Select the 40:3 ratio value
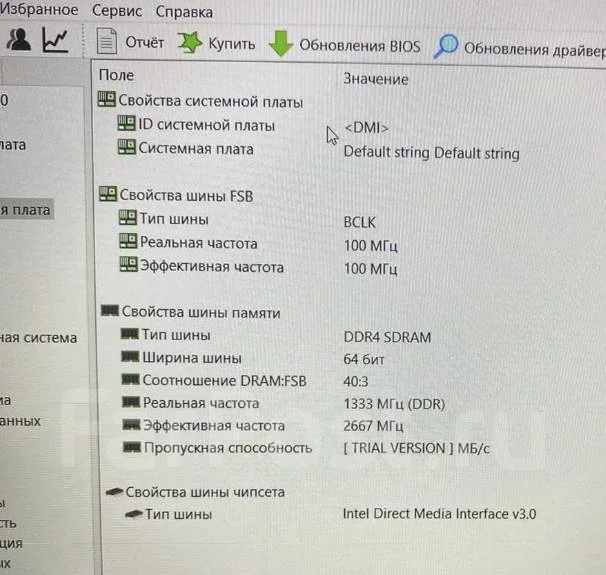Screen dimensions: 606x575 point(356,382)
